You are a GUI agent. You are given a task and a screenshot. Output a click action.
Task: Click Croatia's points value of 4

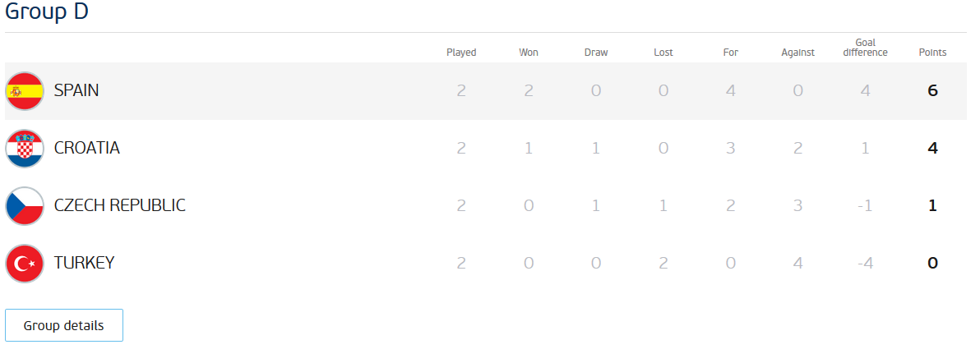pyautogui.click(x=932, y=148)
